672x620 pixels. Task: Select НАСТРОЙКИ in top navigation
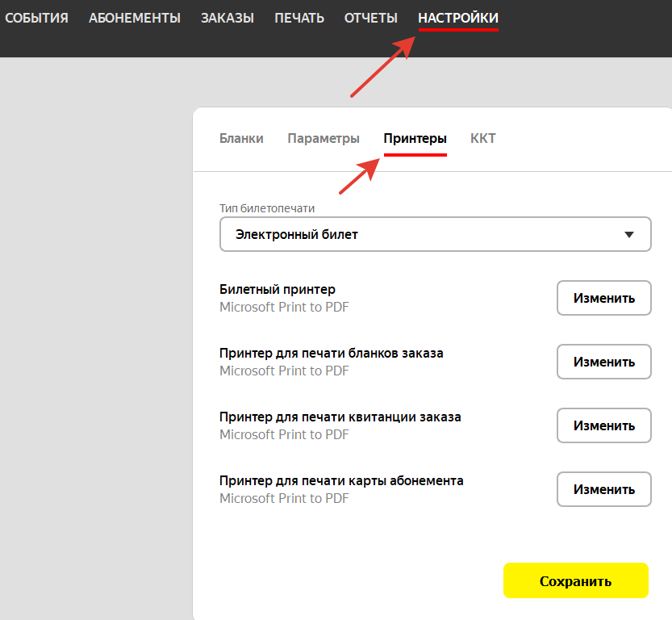(458, 18)
